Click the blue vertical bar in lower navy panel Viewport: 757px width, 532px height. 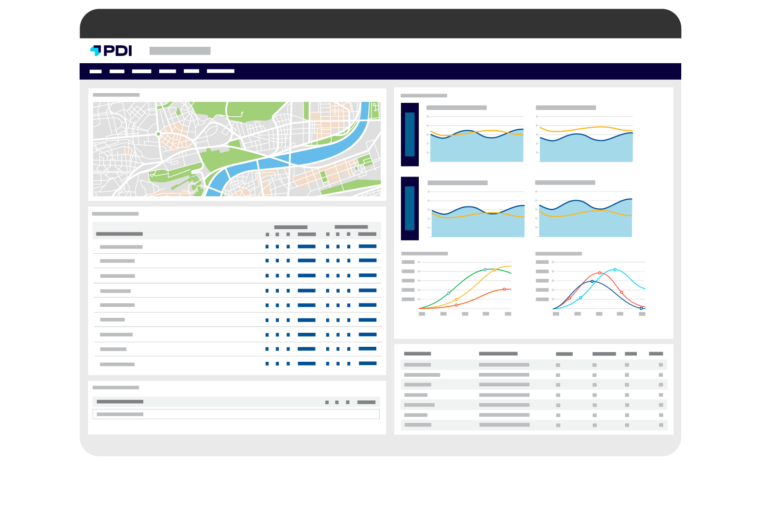[x=410, y=208]
